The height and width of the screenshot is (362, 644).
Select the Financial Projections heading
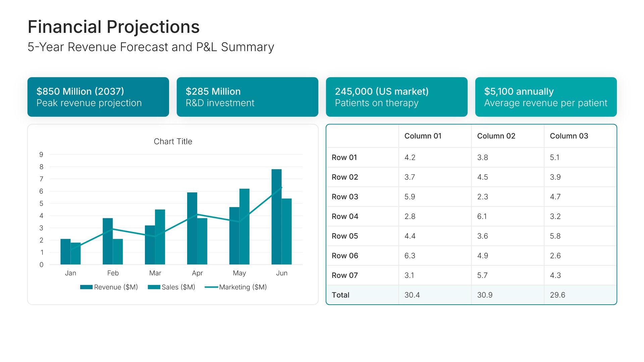coord(114,27)
